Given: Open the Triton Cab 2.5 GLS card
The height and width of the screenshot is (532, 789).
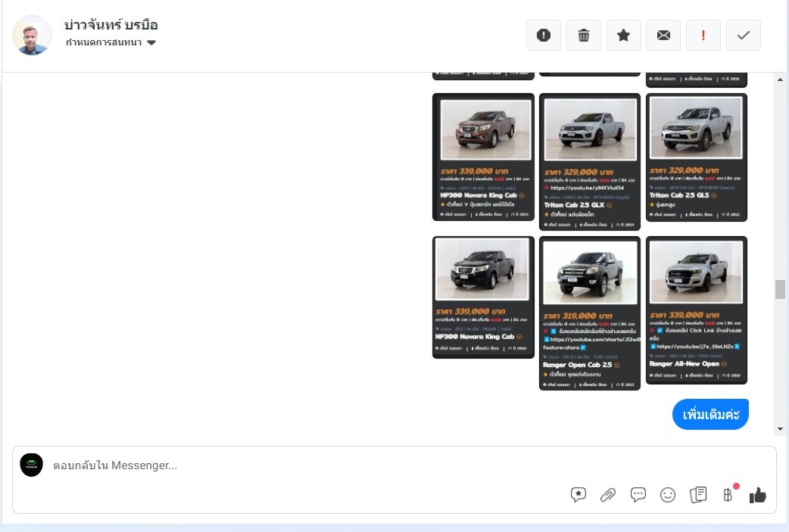Looking at the screenshot, I should [x=697, y=157].
